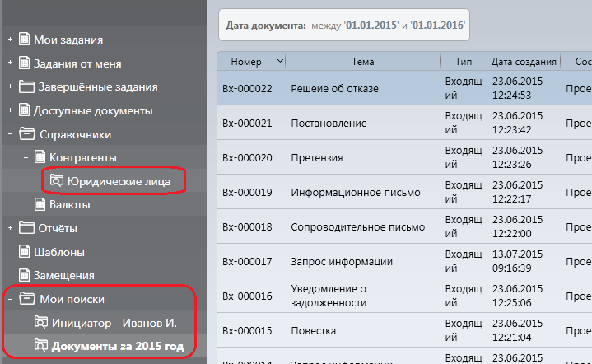This screenshot has height=364, width=592.
Task: Click the search icon of Инициатор - Иванов И.
Action: 40,323
